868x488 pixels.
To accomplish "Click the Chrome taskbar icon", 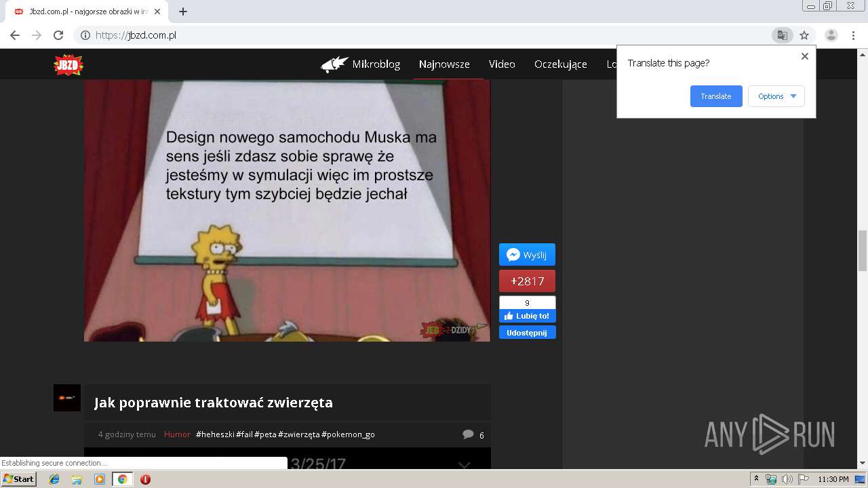I will (x=122, y=479).
